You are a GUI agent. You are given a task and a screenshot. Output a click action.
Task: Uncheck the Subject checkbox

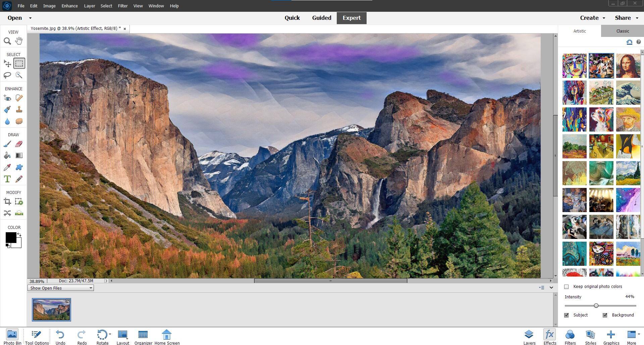[x=567, y=315]
